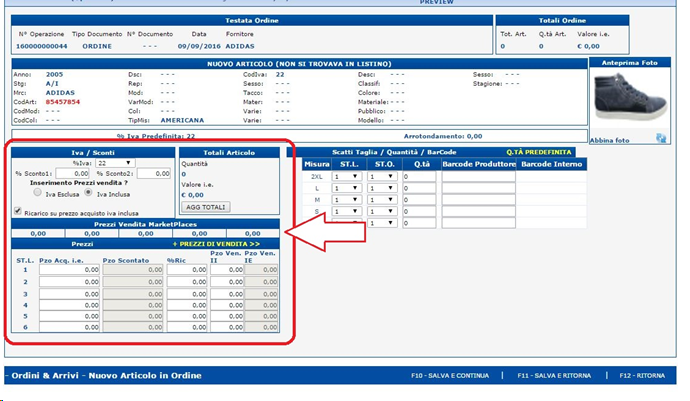Click the date 09/09/2016
Viewport: 690px width, 401px height.
tap(199, 46)
